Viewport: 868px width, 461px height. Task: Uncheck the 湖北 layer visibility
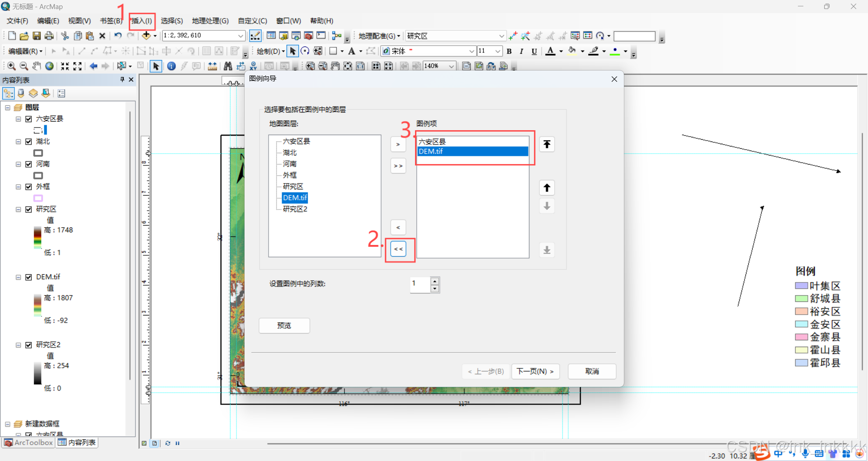point(28,141)
